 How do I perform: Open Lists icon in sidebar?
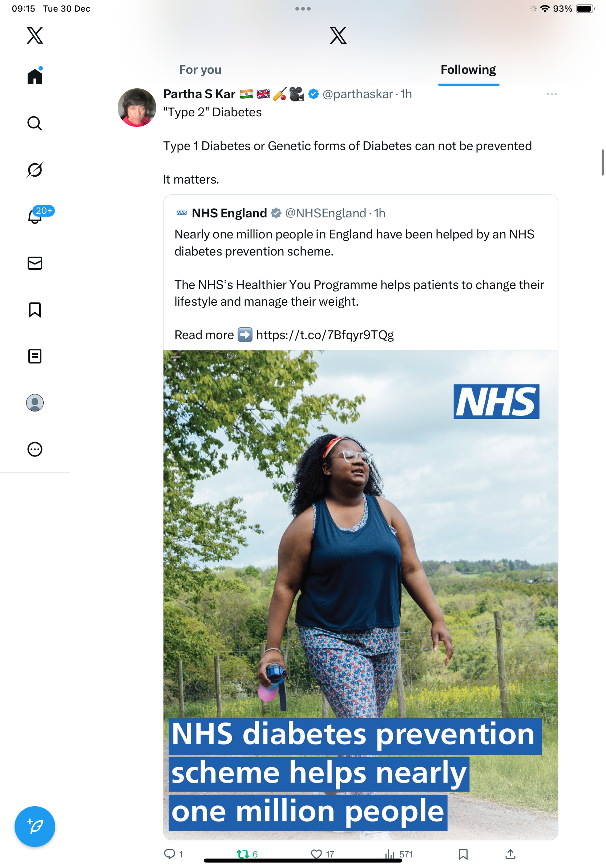(35, 356)
